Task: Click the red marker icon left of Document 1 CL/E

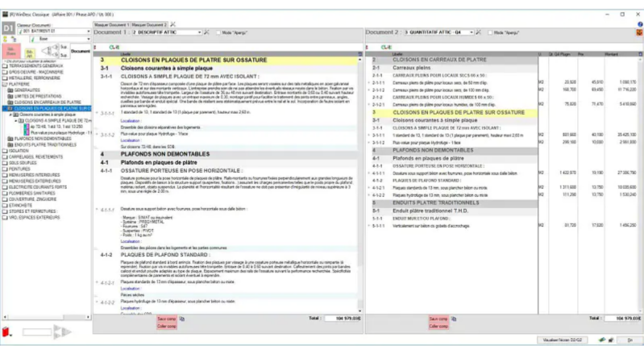Action: [95, 48]
